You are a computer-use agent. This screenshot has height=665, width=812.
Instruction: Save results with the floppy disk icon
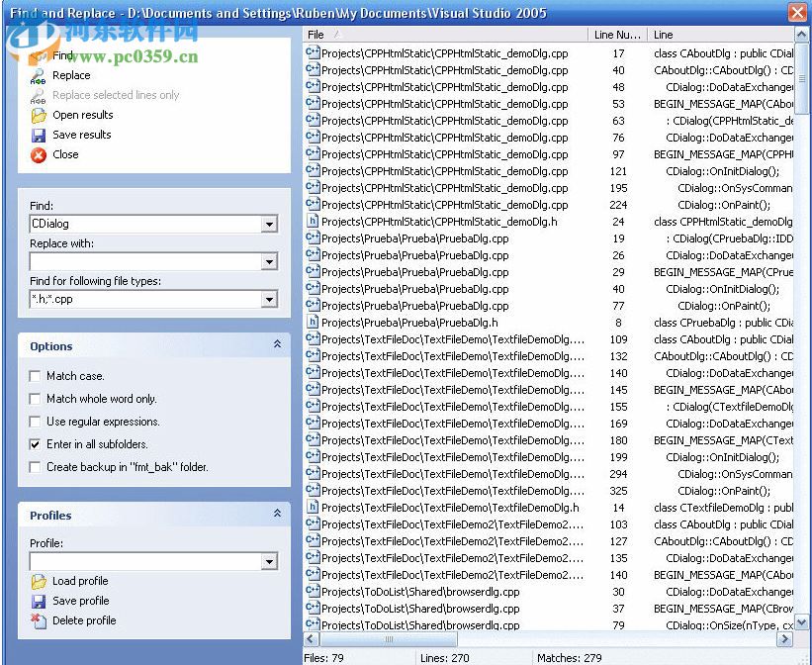38,135
